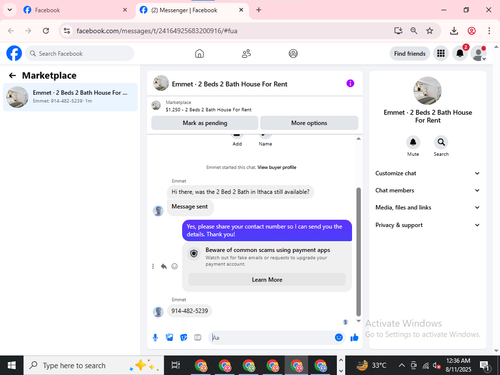Close the Facebook browser tab
The width and height of the screenshot is (500, 375).
tap(125, 10)
